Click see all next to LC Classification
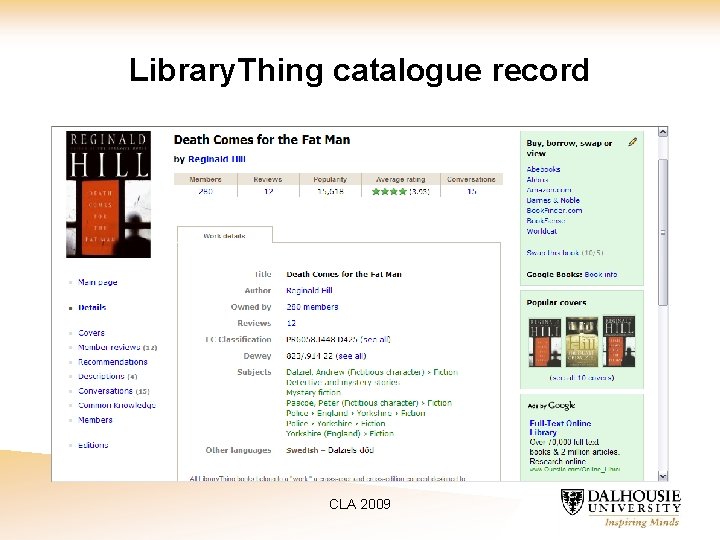Image resolution: width=720 pixels, height=540 pixels. (375, 339)
